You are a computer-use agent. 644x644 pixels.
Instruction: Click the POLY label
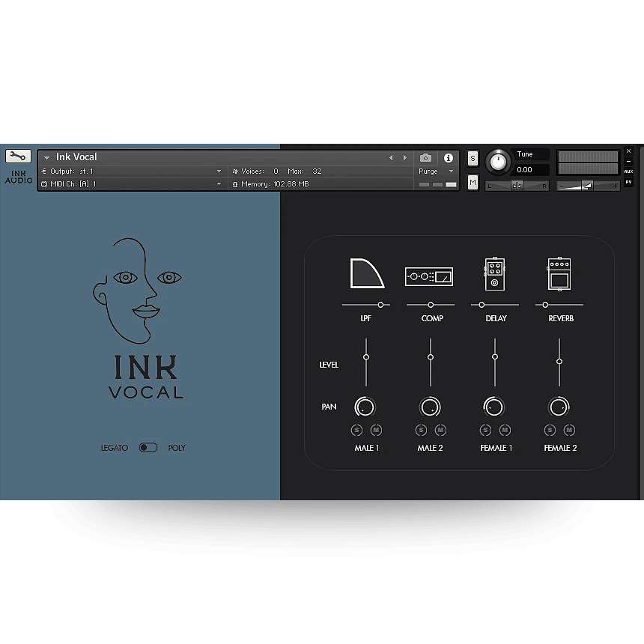coord(177,448)
